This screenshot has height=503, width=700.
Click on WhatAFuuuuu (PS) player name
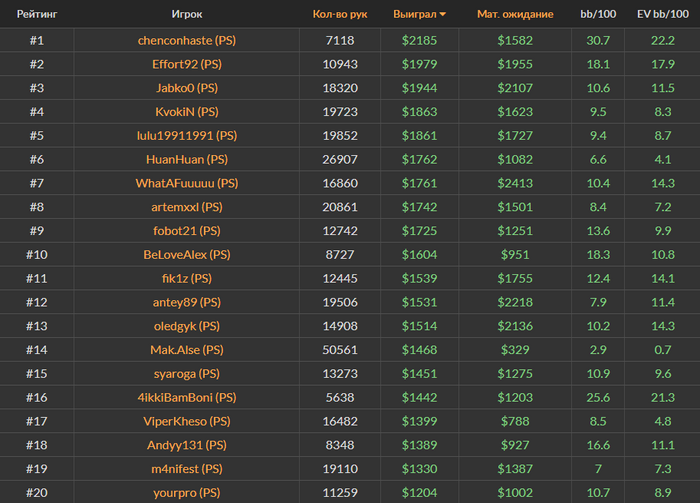click(x=186, y=184)
